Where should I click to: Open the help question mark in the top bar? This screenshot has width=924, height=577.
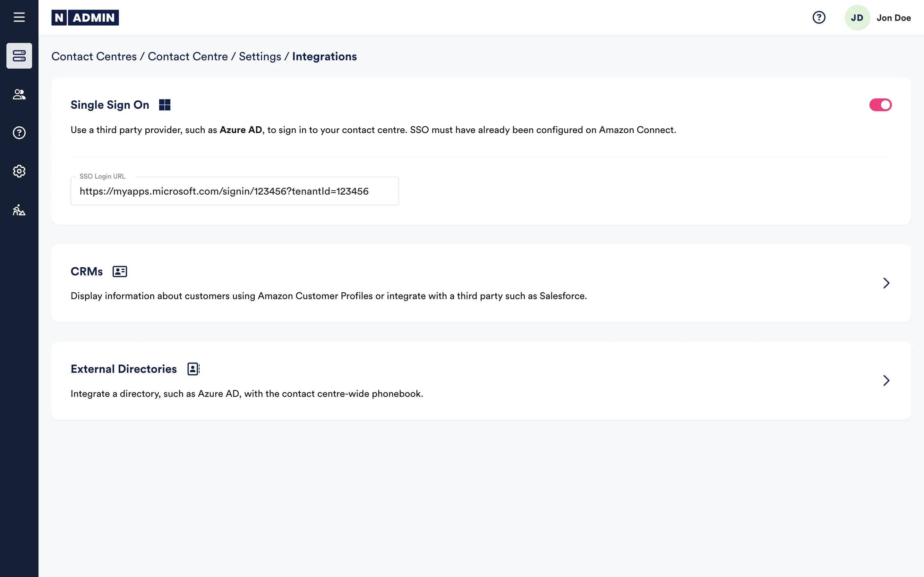click(819, 17)
